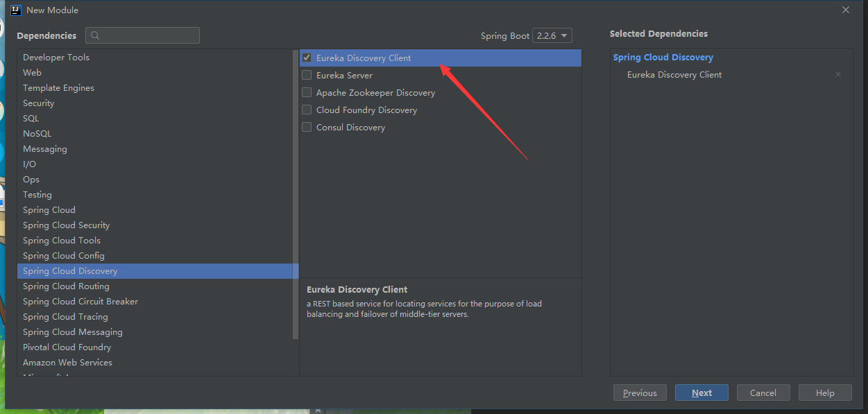Viewport: 868px width, 414px height.
Task: Click the Next button
Action: (x=701, y=393)
